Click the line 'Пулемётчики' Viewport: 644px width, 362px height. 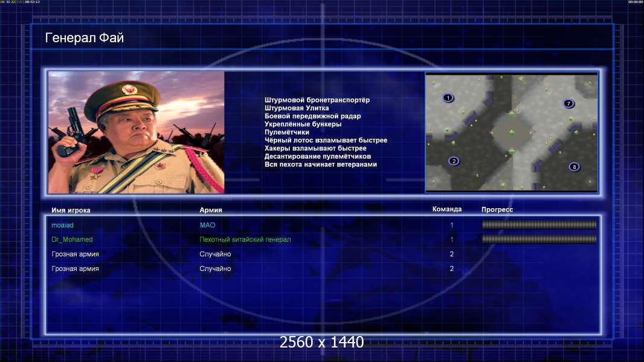coord(287,132)
